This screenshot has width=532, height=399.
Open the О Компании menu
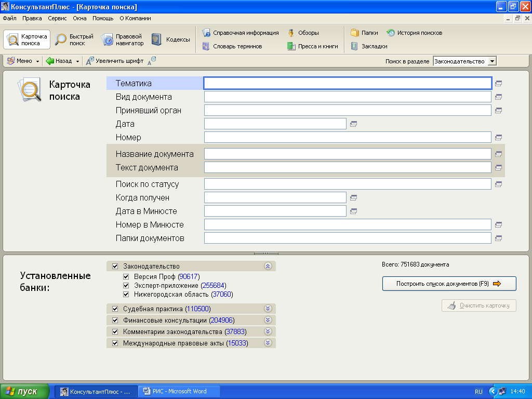[135, 18]
